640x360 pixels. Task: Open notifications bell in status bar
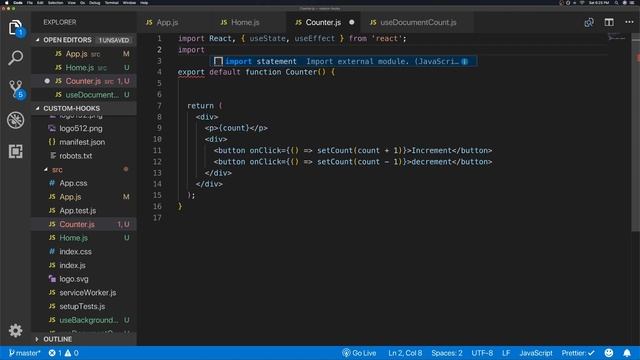[627, 353]
